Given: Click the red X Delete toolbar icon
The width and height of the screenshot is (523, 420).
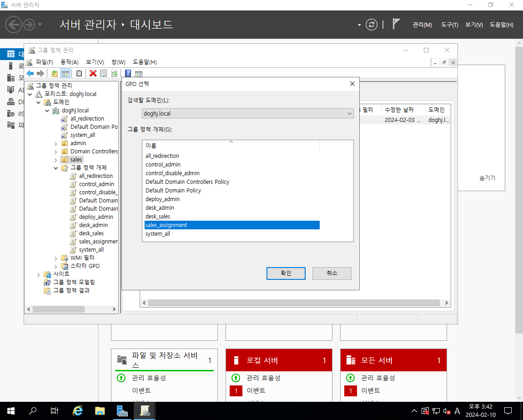Looking at the screenshot, I should point(93,73).
